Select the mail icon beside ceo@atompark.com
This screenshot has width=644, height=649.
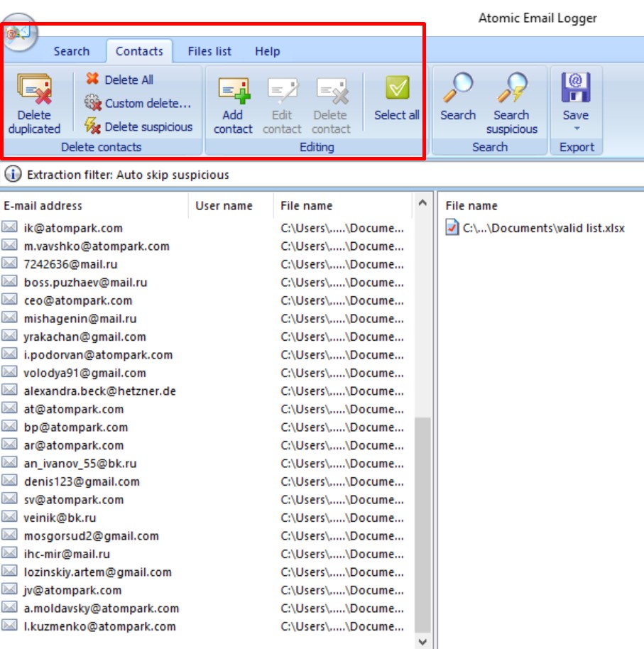pos(9,300)
